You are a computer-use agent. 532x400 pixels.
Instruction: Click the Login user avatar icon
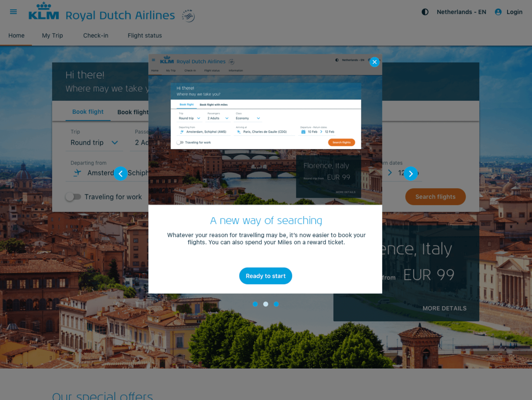(498, 12)
